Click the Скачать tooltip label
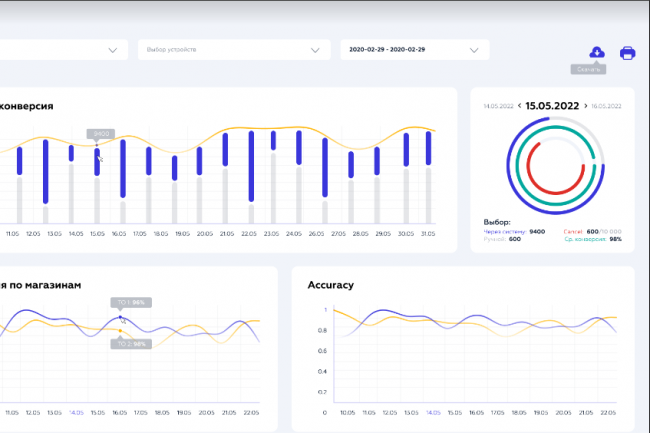The width and height of the screenshot is (650, 433). 588,69
